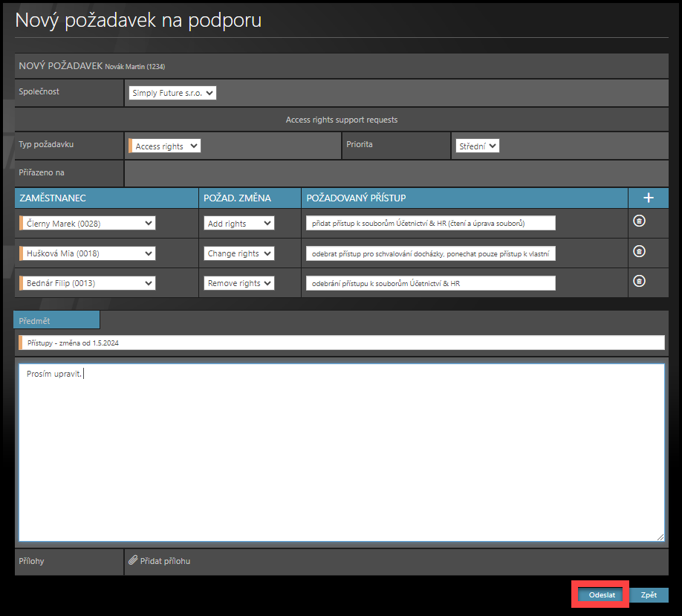The height and width of the screenshot is (616, 682).
Task: Open the Společnost company dropdown
Action: (x=172, y=93)
